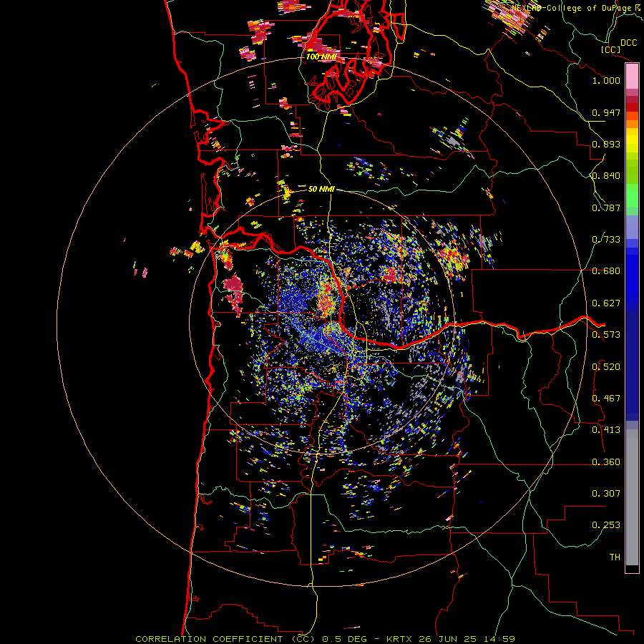The width and height of the screenshot is (644, 644).
Task: Click the "DCC" label above color scale
Action: (x=629, y=43)
